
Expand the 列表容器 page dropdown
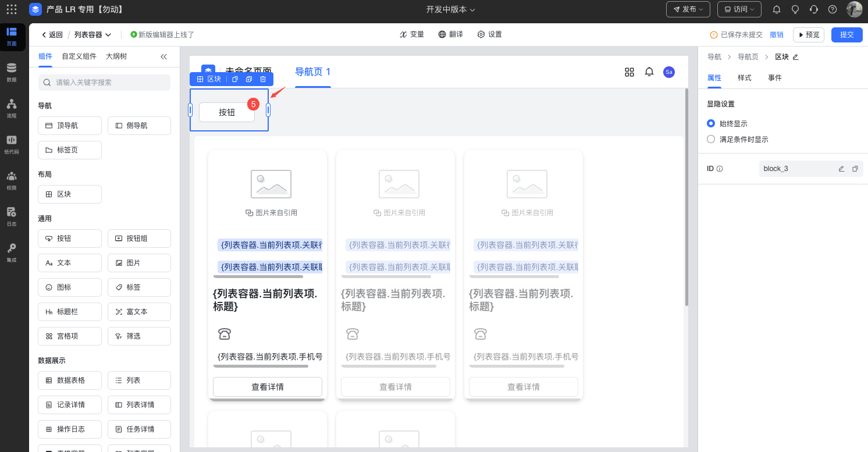click(93, 35)
